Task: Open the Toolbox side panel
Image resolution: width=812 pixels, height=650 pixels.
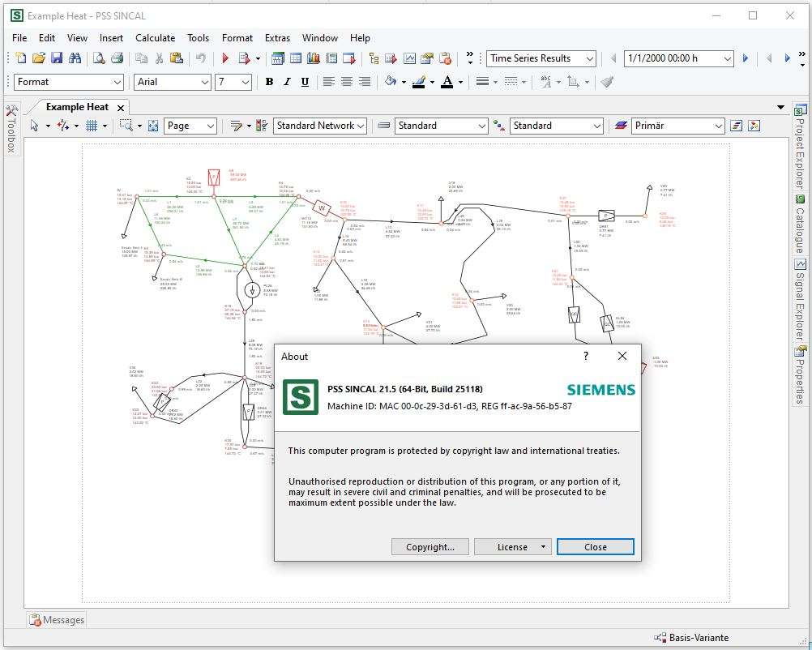Action: pos(12,129)
